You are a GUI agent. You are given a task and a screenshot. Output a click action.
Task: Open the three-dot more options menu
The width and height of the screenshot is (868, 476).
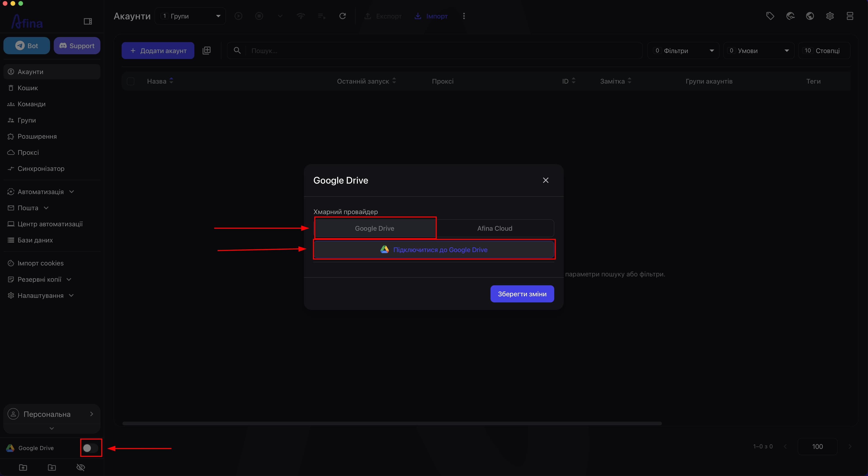point(464,16)
